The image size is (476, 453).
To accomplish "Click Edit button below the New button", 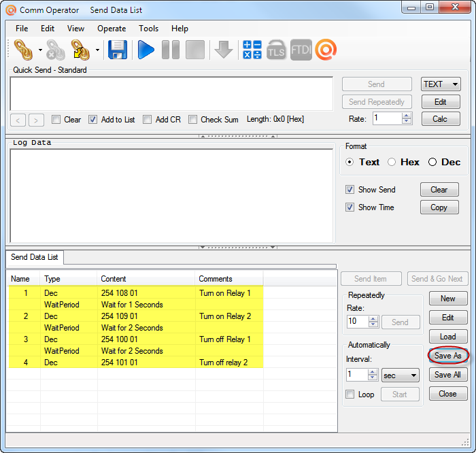I will click(x=448, y=318).
